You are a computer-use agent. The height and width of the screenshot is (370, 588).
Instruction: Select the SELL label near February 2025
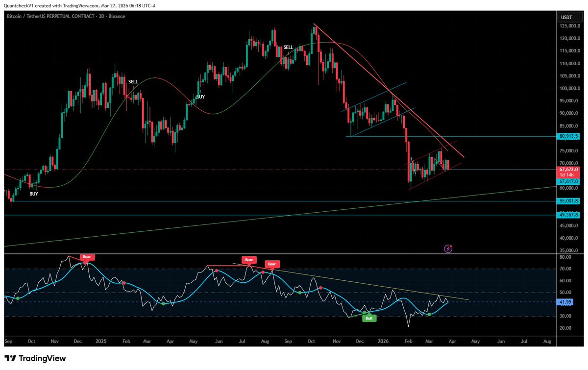click(x=133, y=81)
